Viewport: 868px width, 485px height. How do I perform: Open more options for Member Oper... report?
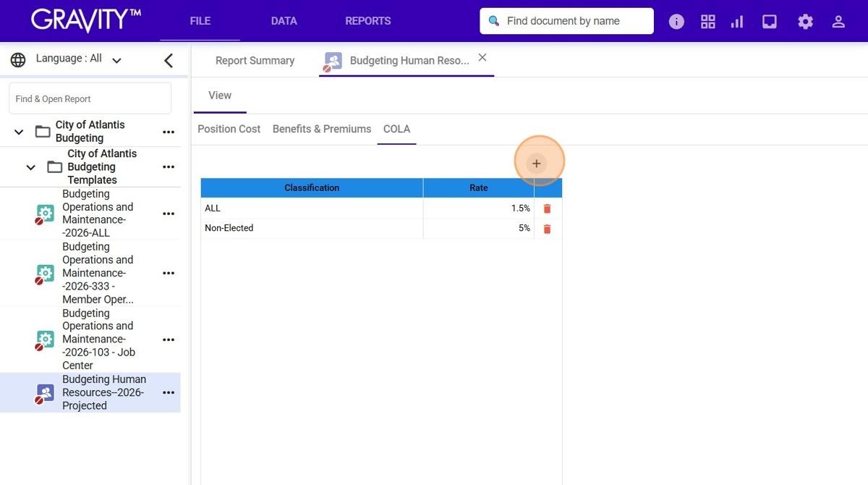point(169,273)
